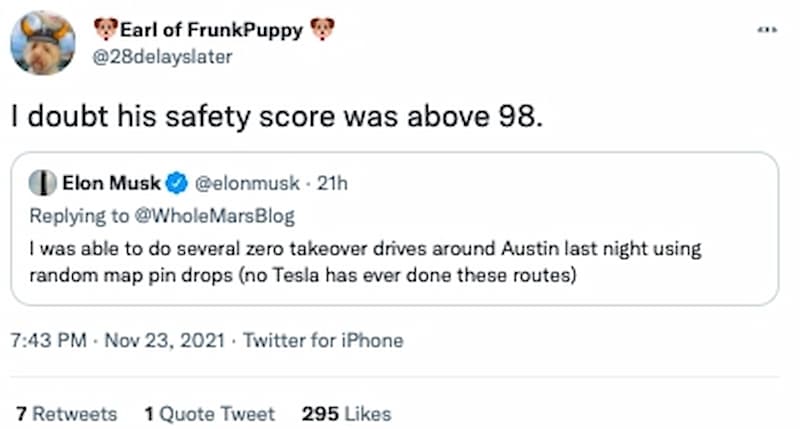
Task: Open the Earl of FrunkPuppy display name
Action: [211, 30]
